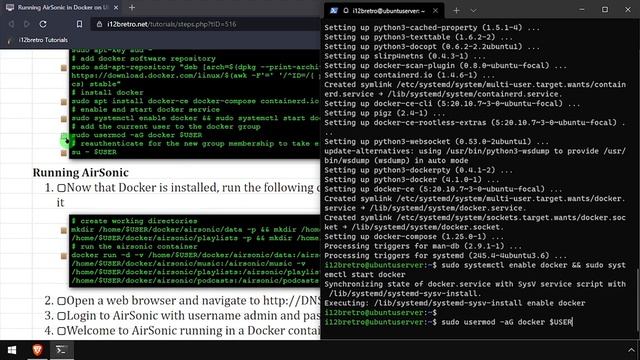This screenshot has height=360, width=640.
Task: Open the i12bretro Tutorials bookmark
Action: click(38, 40)
